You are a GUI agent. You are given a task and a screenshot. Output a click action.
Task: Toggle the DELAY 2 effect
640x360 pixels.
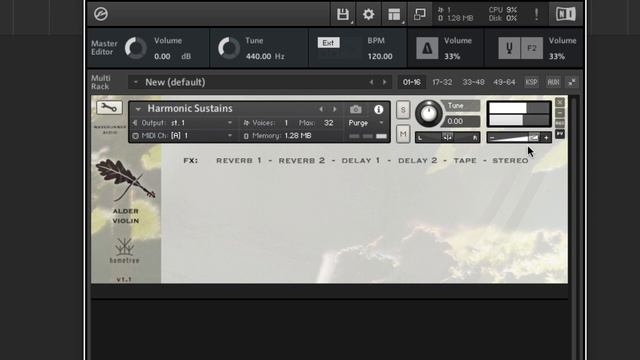tap(418, 160)
